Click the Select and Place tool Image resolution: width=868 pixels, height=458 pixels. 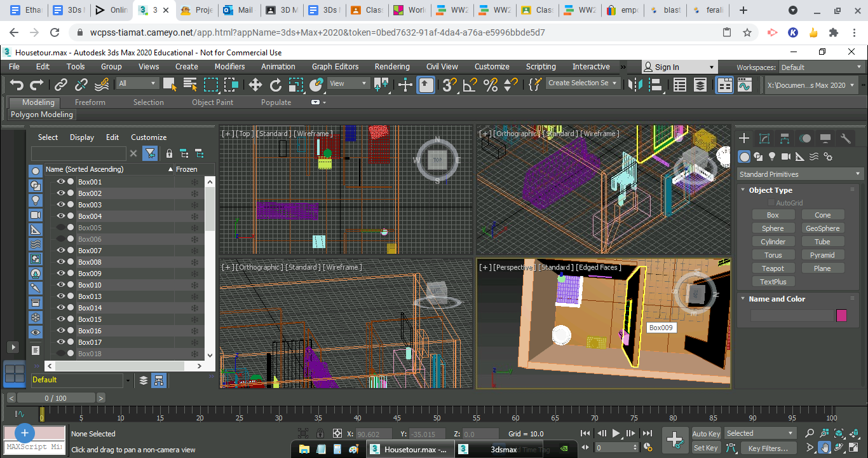316,85
